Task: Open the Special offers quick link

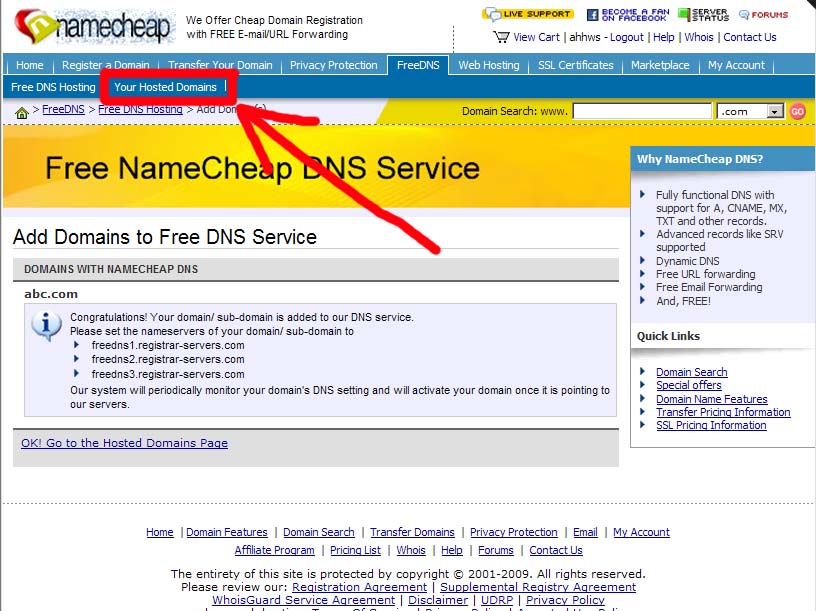Action: point(688,385)
